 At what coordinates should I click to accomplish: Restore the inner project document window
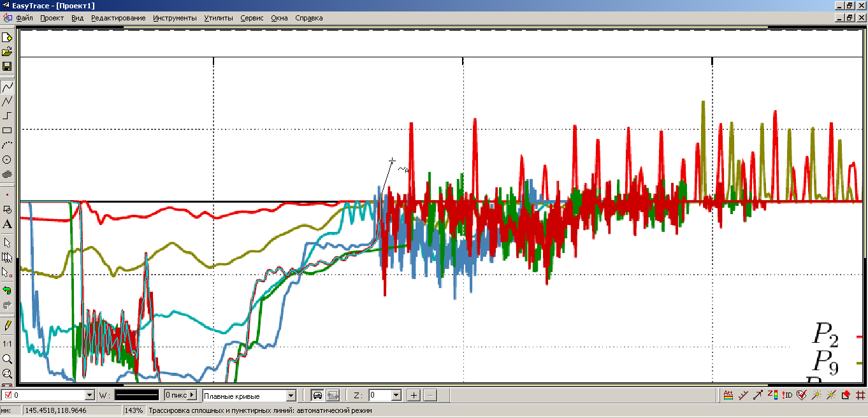tap(850, 18)
